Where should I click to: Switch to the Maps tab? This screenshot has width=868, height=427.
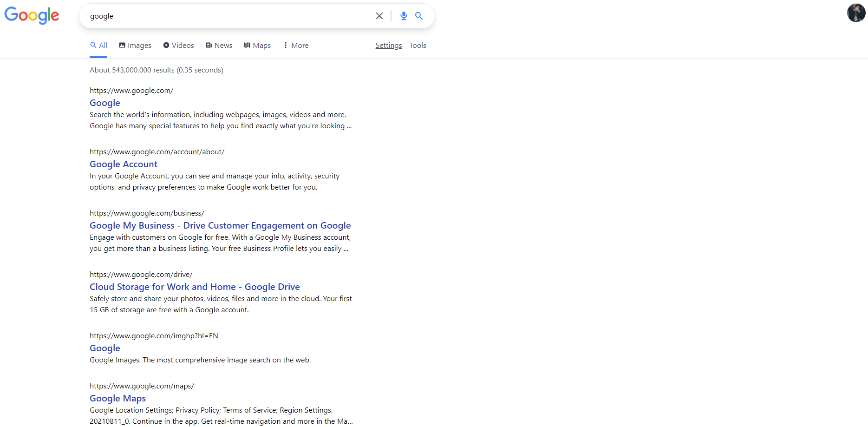[257, 45]
